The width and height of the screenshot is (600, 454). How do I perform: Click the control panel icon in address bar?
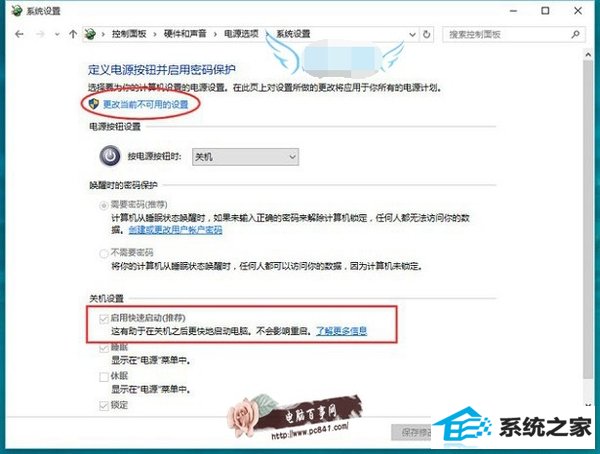90,34
